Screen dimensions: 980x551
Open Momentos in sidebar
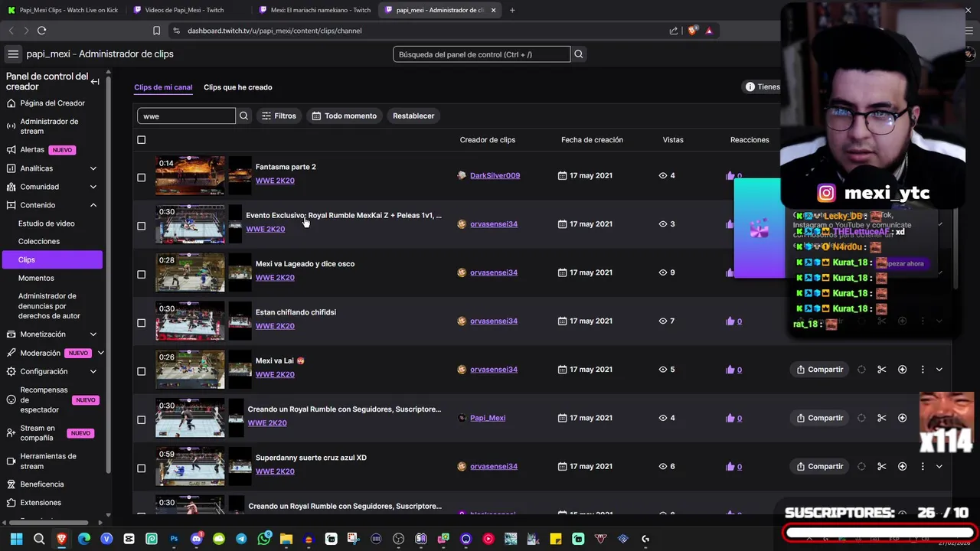click(x=36, y=278)
